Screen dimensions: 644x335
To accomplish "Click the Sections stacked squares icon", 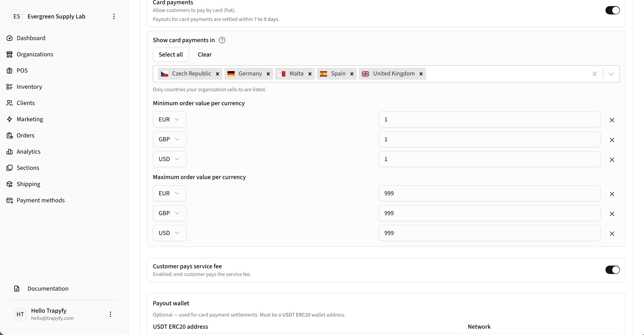I will (x=9, y=168).
